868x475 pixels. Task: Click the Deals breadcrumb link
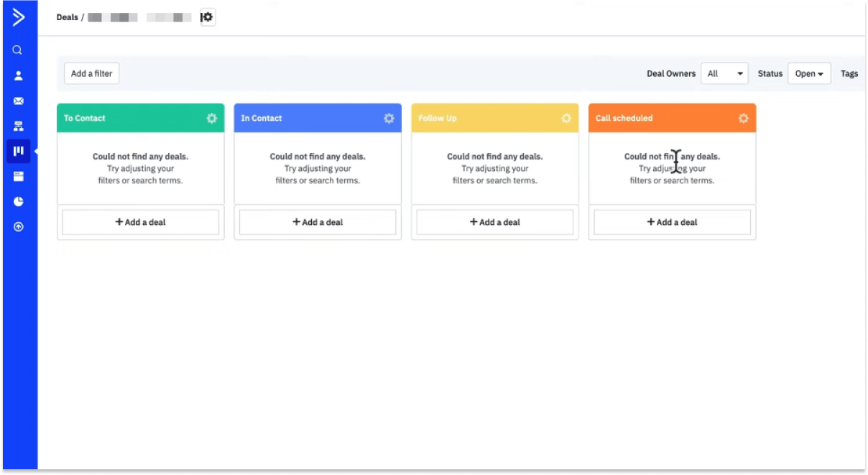(x=66, y=17)
